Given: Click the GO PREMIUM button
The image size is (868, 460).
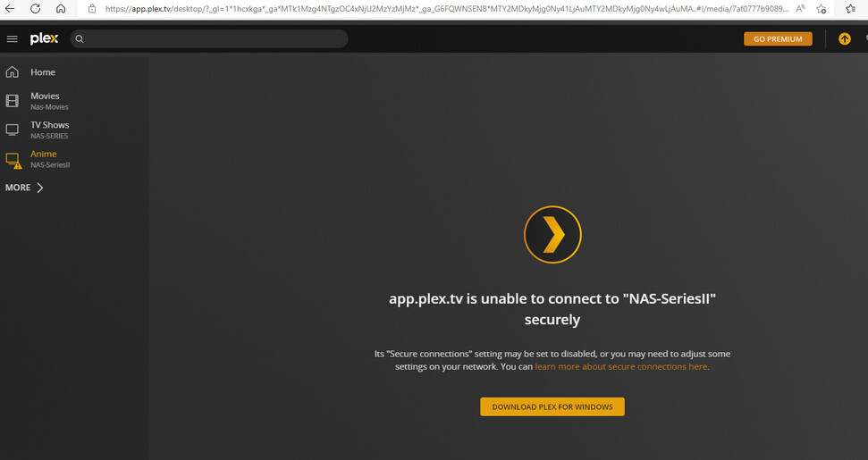Looking at the screenshot, I should pos(778,38).
